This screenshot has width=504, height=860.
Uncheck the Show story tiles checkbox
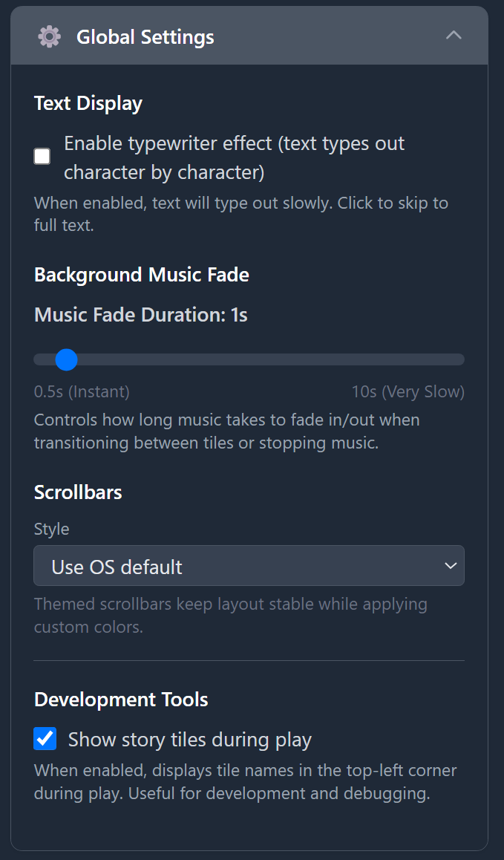coord(45,739)
